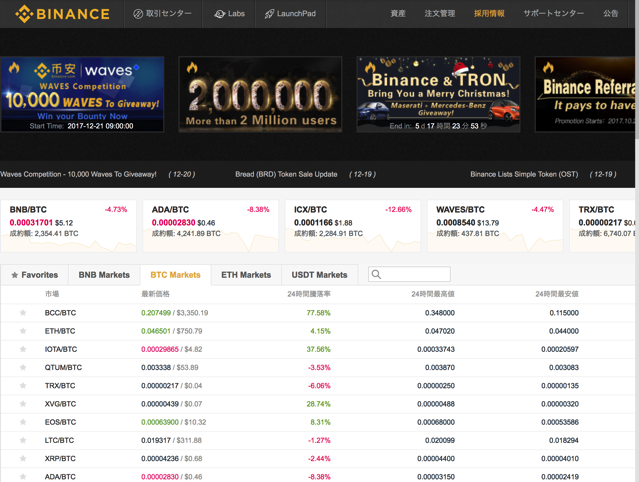Click IOTA/BTC price 0.00029865
The width and height of the screenshot is (639, 482).
tap(160, 349)
